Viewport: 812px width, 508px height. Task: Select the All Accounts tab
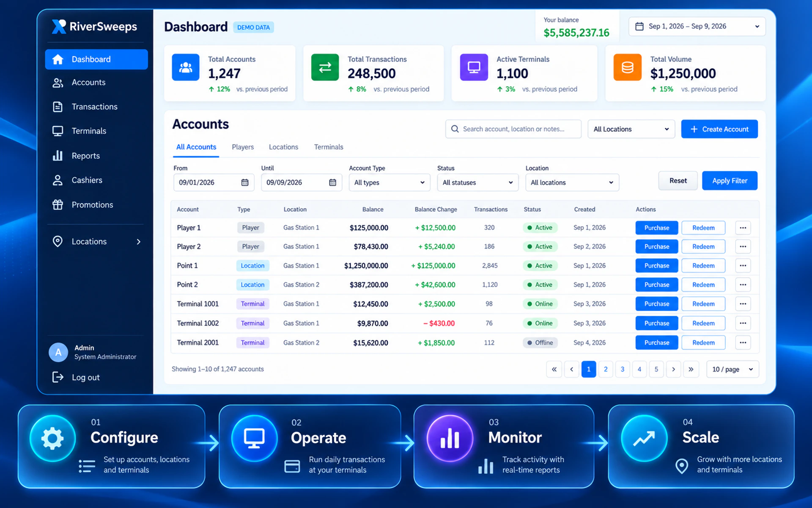pos(196,147)
